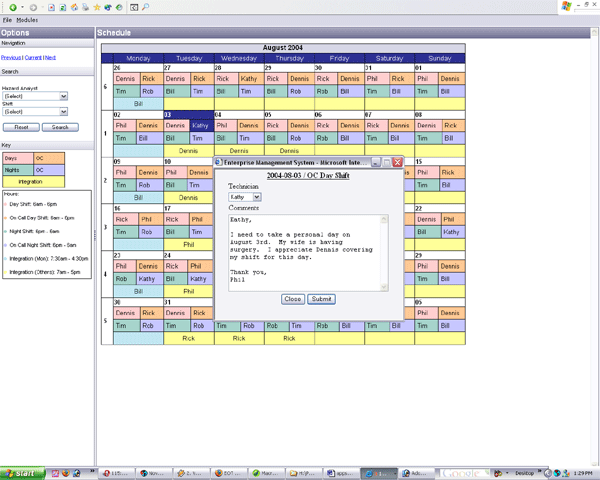Click the Favorites star icon
Viewport: 600px width, 480px height.
(x=97, y=6)
